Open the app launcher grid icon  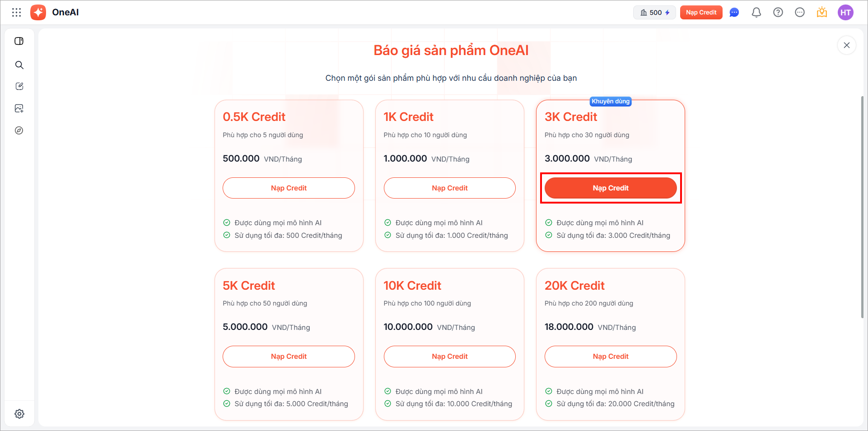click(17, 12)
